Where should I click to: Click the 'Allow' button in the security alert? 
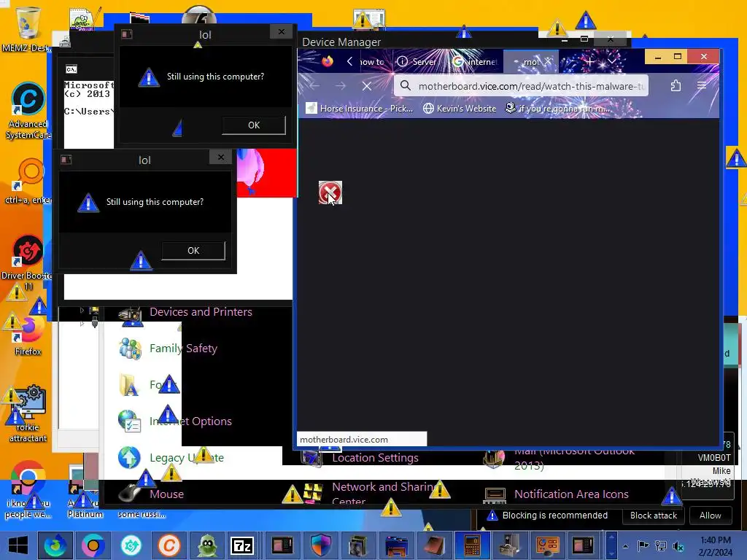tap(710, 516)
